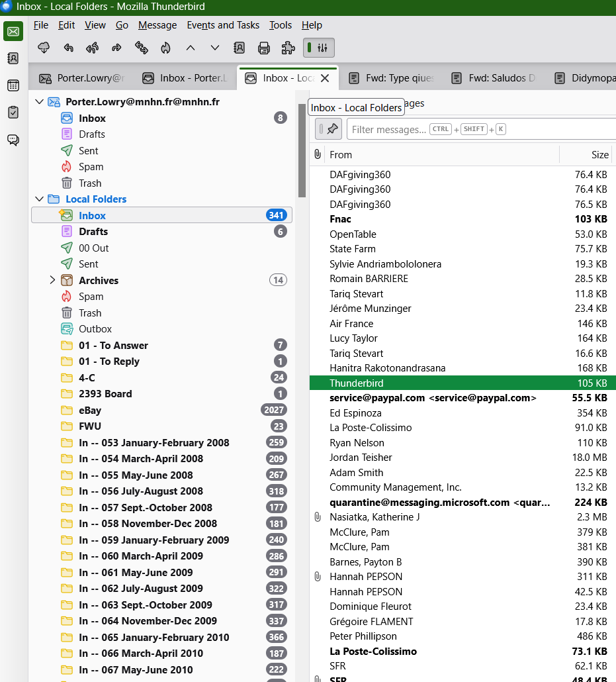This screenshot has width=616, height=682.
Task: Click the Forward toolbar icon
Action: click(116, 48)
